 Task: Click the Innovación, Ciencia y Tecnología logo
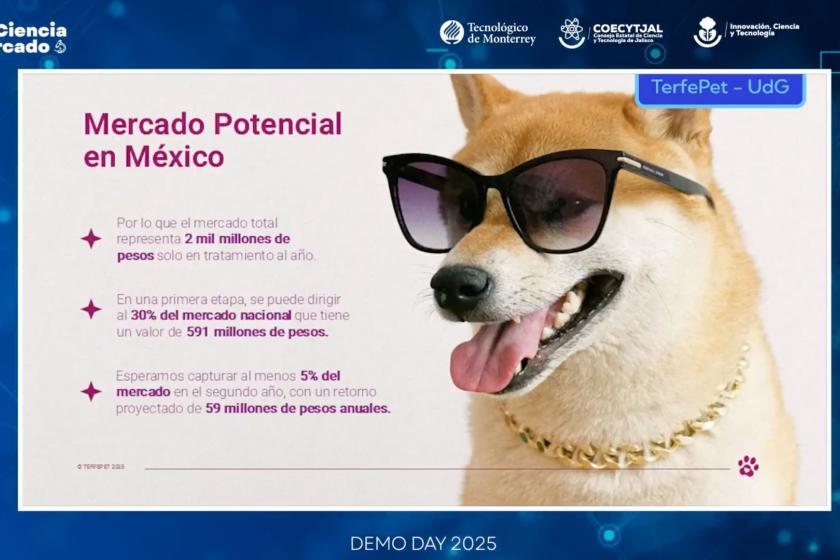708,32
